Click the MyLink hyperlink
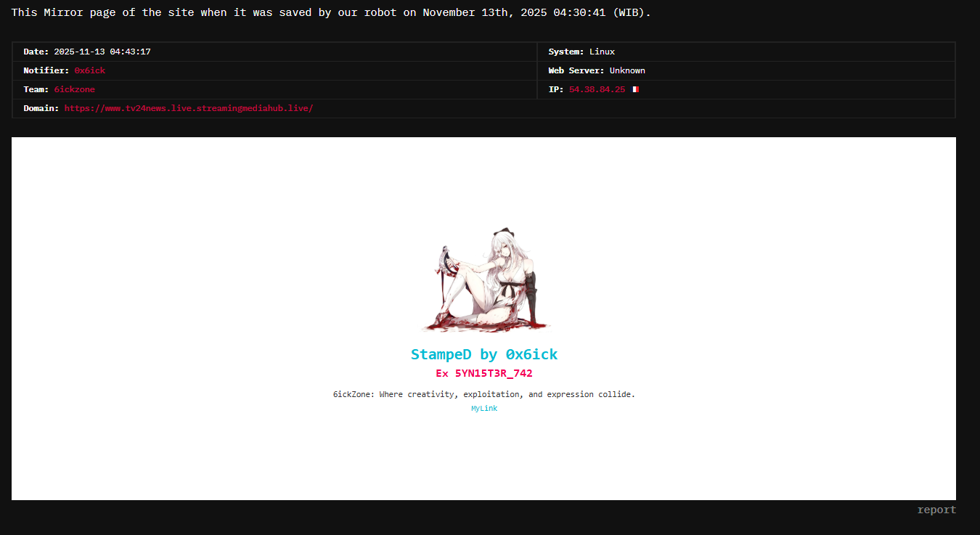This screenshot has width=980, height=535. (x=484, y=409)
